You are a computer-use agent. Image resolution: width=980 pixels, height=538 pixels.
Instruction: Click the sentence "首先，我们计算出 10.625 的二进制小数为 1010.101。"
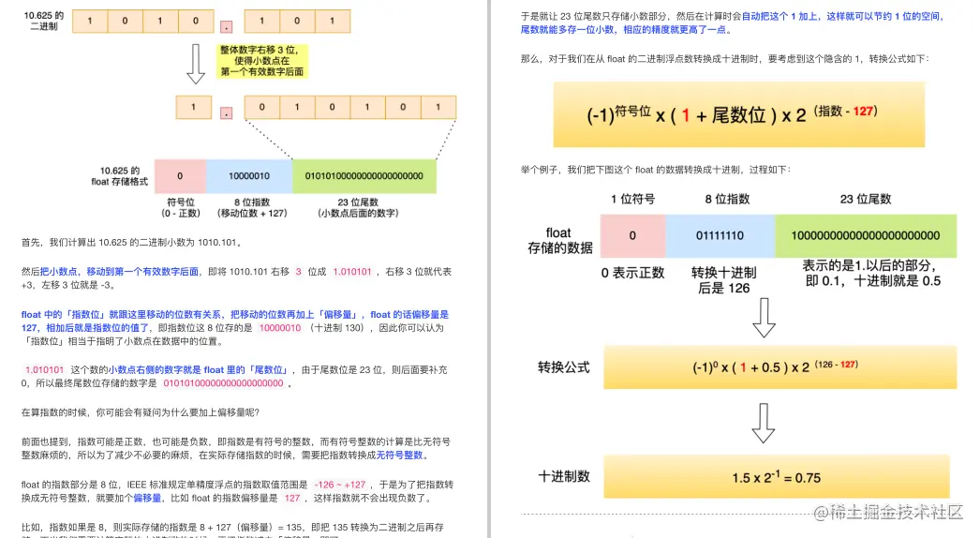(132, 242)
